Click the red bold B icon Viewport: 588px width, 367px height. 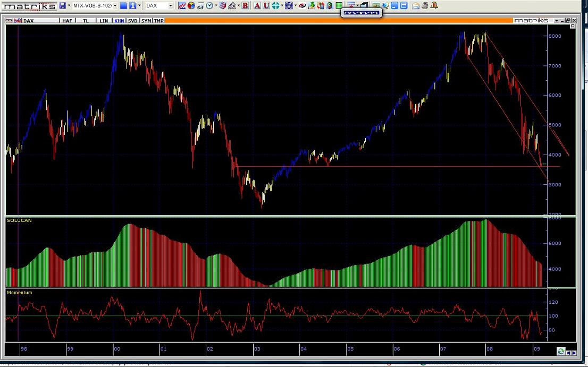click(245, 5)
